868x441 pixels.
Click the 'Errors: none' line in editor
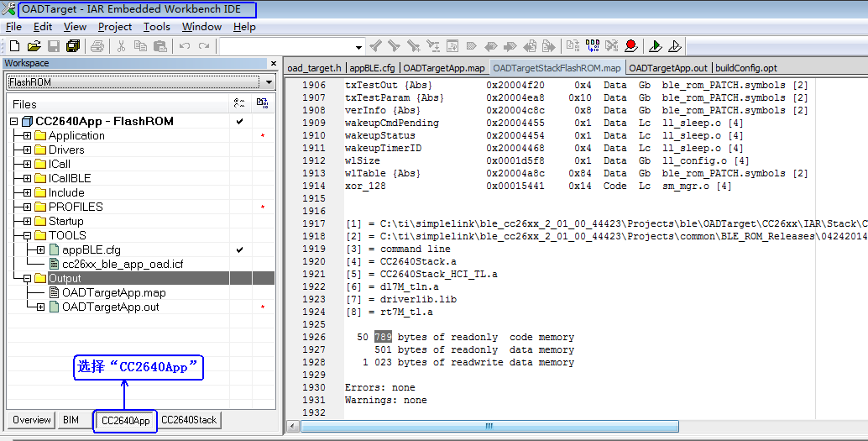[x=379, y=387]
